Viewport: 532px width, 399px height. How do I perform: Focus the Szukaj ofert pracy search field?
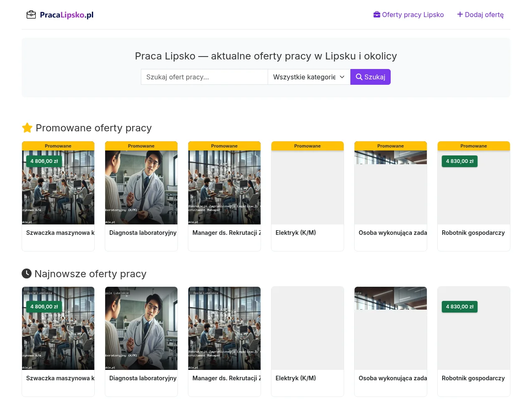click(x=204, y=77)
